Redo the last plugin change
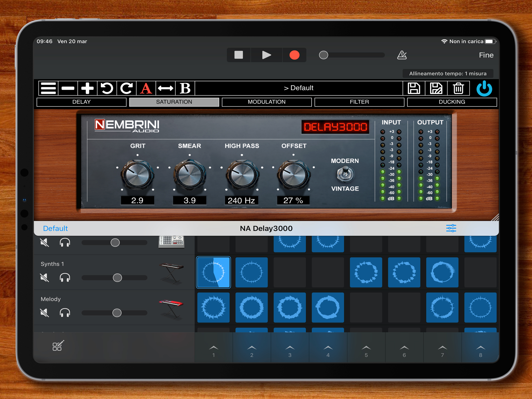Screen dimensions: 532x399 [127, 88]
